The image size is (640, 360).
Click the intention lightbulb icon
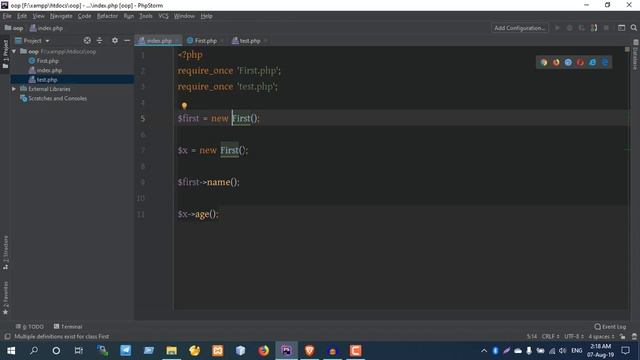tap(184, 106)
